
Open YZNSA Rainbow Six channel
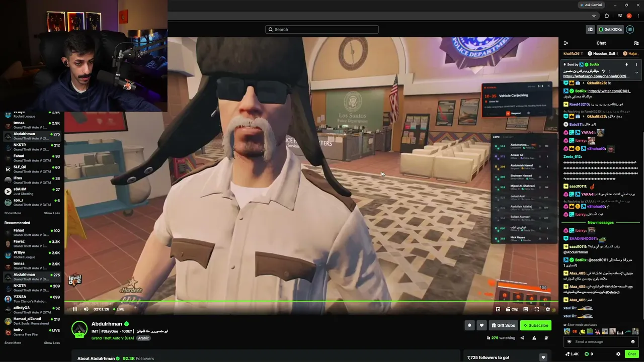pos(32,299)
